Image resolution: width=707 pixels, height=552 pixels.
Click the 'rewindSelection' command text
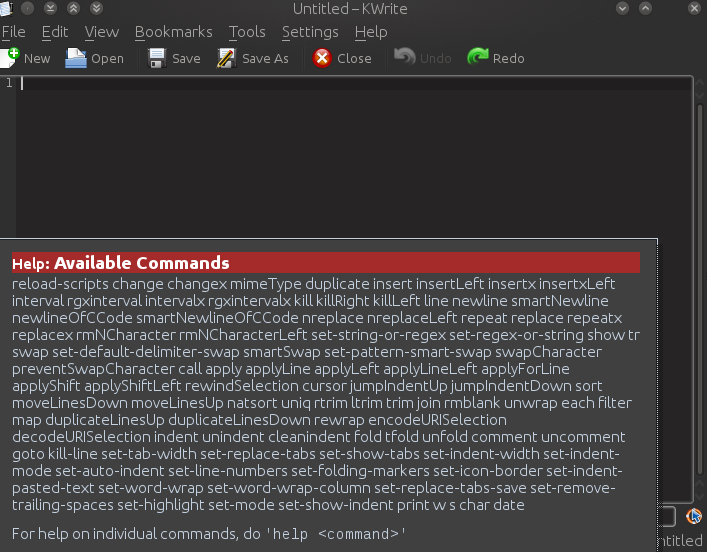click(242, 386)
